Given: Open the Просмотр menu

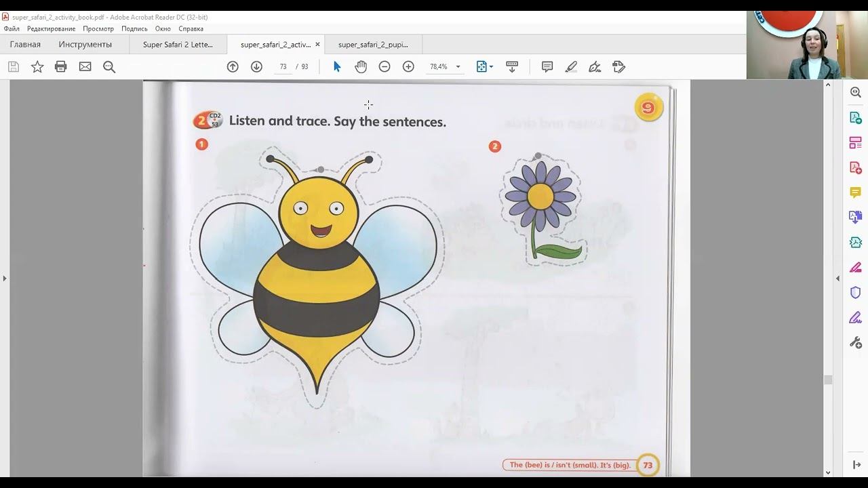Looking at the screenshot, I should coord(98,28).
